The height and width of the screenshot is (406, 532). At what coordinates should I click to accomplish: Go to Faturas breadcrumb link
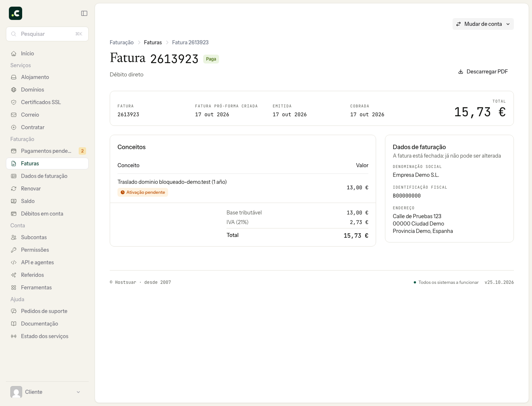pos(153,42)
